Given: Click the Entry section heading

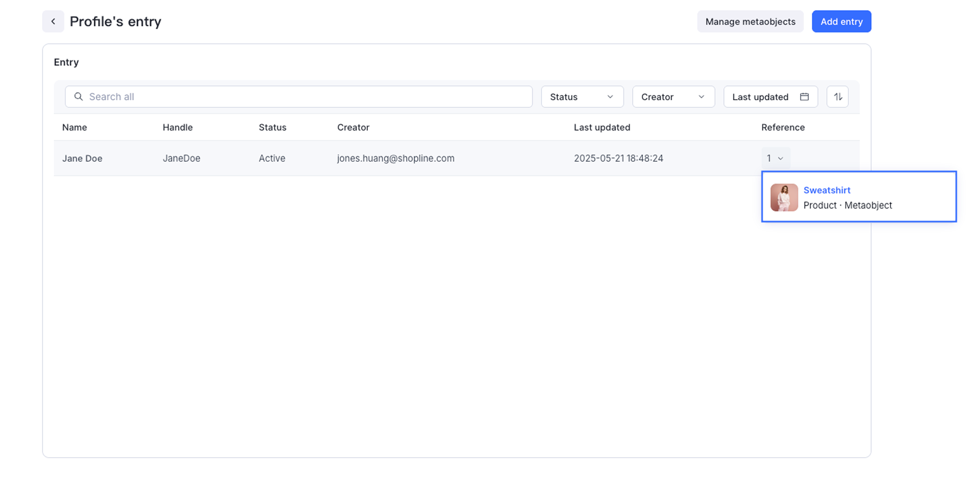Looking at the screenshot, I should click(x=66, y=63).
